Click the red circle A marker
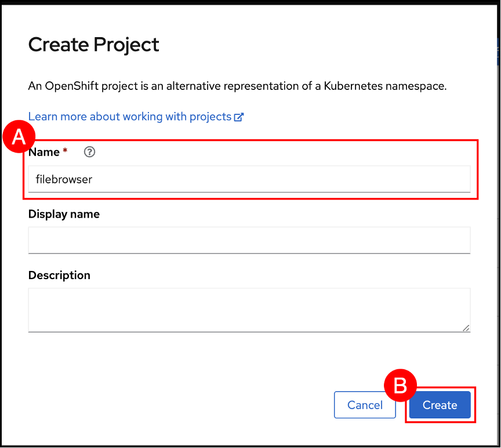Screen dimensions: 501x448 point(19,137)
